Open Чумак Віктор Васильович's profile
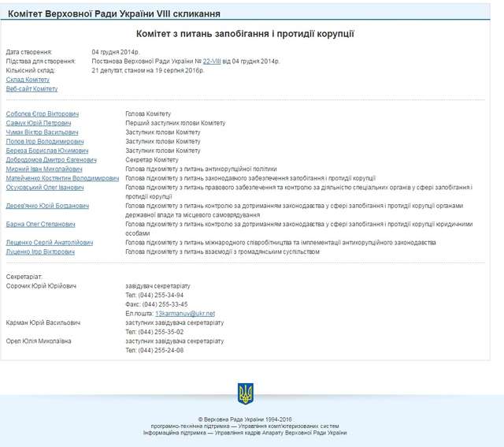Viewport: 504px width, 447px height. [42, 132]
